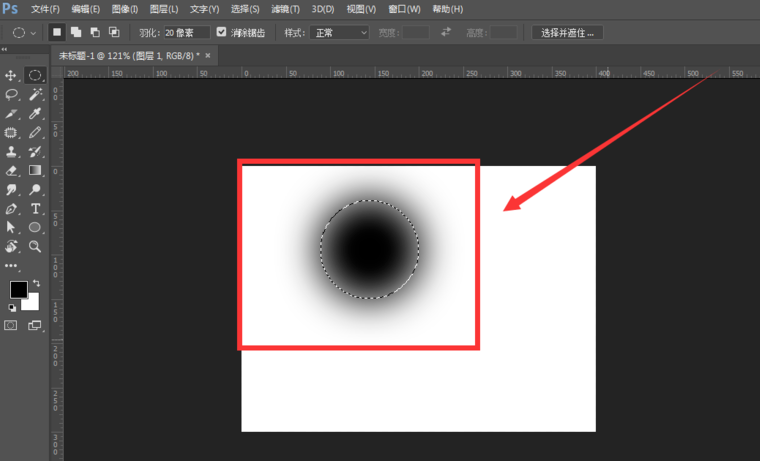The image size is (760, 461).
Task: Select the Horizontal Type tool
Action: [x=35, y=208]
